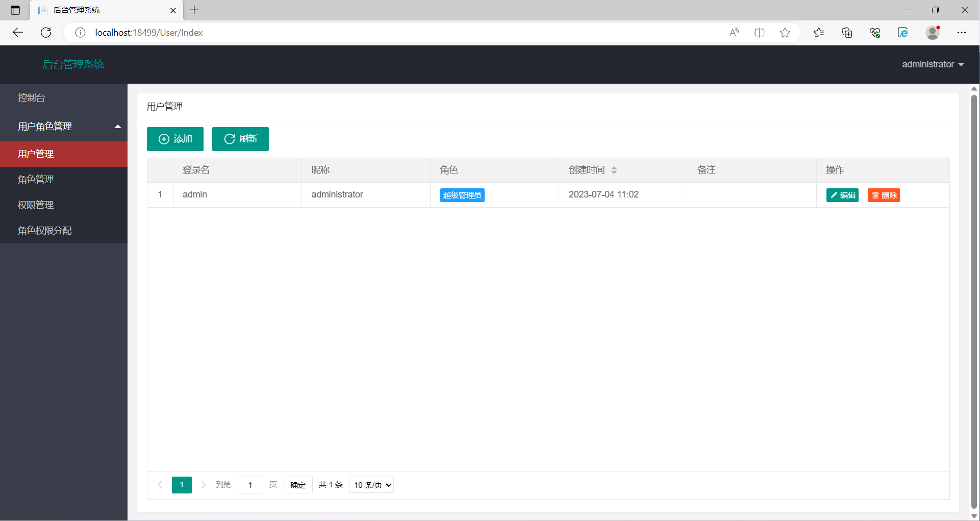Click the administrator nickname cell
This screenshot has width=980, height=521.
point(366,195)
